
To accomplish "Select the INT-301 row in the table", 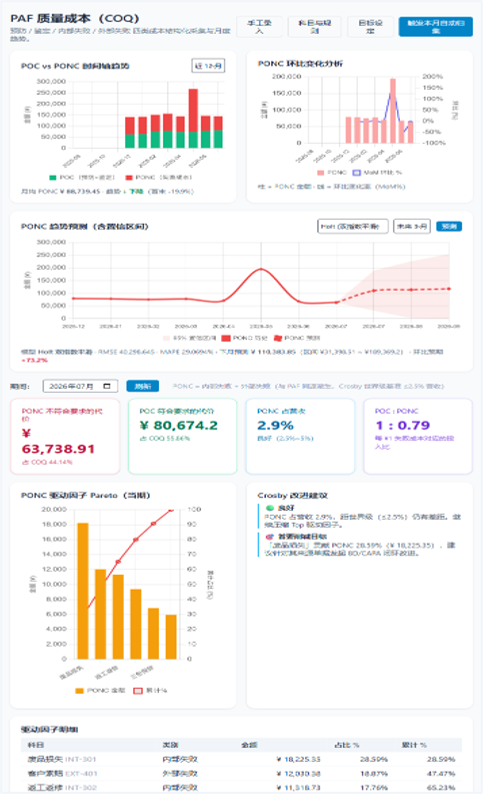I will click(x=241, y=759).
